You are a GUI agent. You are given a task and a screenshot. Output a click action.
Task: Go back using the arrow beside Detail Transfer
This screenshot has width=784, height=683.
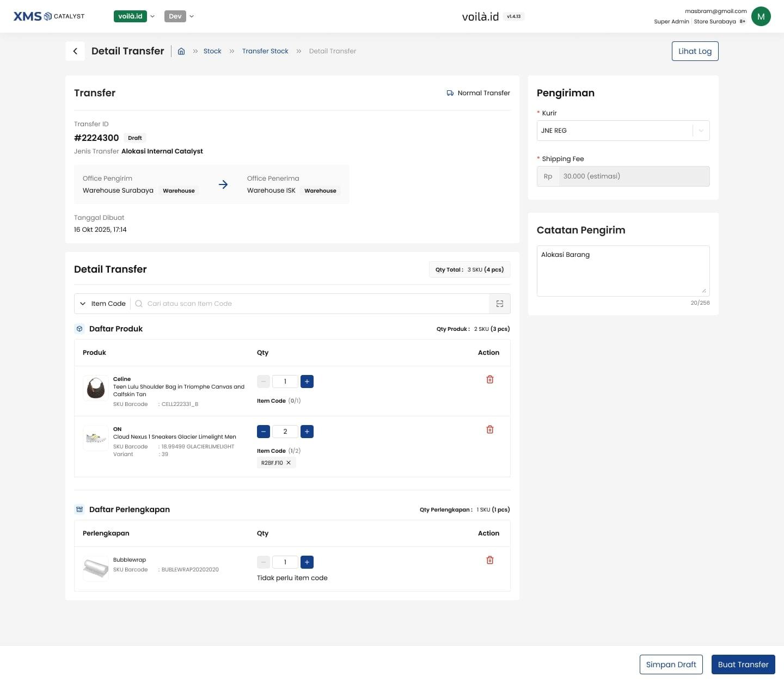tap(75, 51)
